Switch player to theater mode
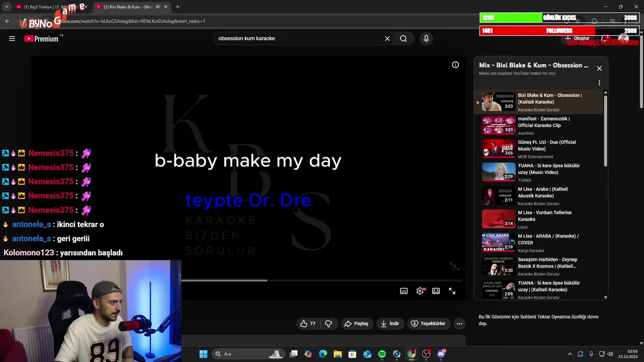 click(x=436, y=291)
